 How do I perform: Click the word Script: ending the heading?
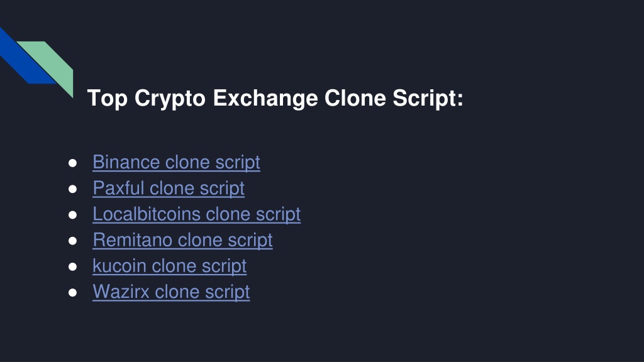click(x=428, y=99)
